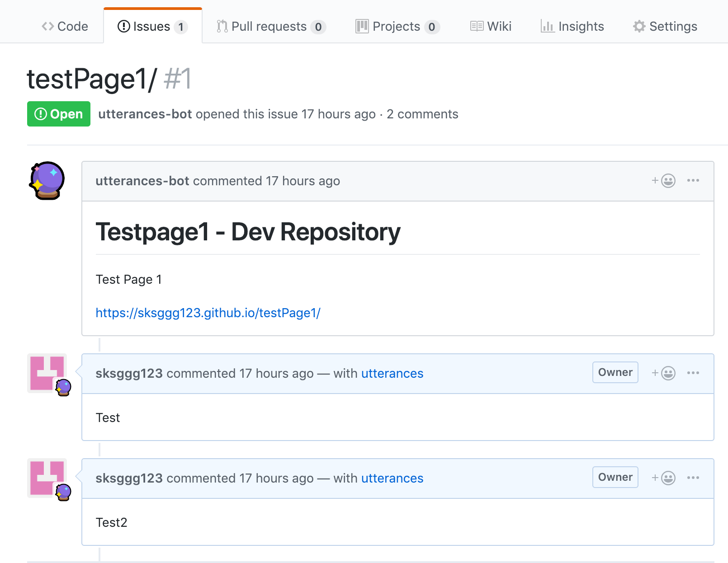Add reaction to utterances-bot comment

663,181
